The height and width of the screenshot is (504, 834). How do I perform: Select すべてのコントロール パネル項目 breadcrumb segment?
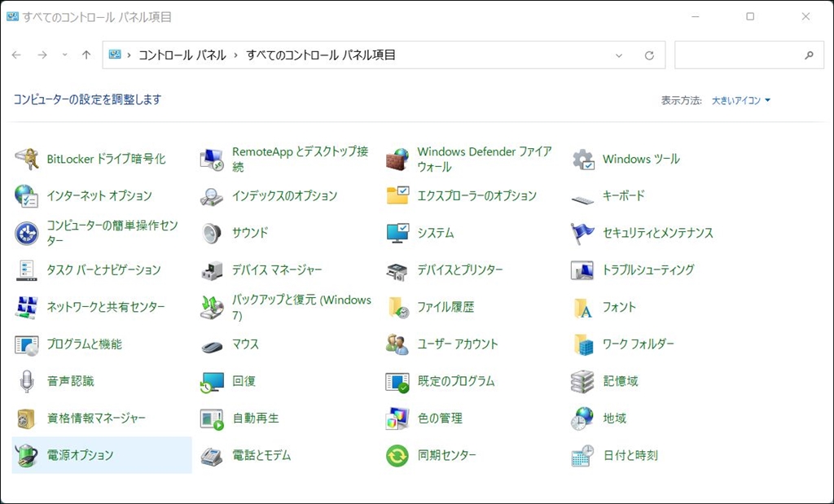(x=321, y=55)
